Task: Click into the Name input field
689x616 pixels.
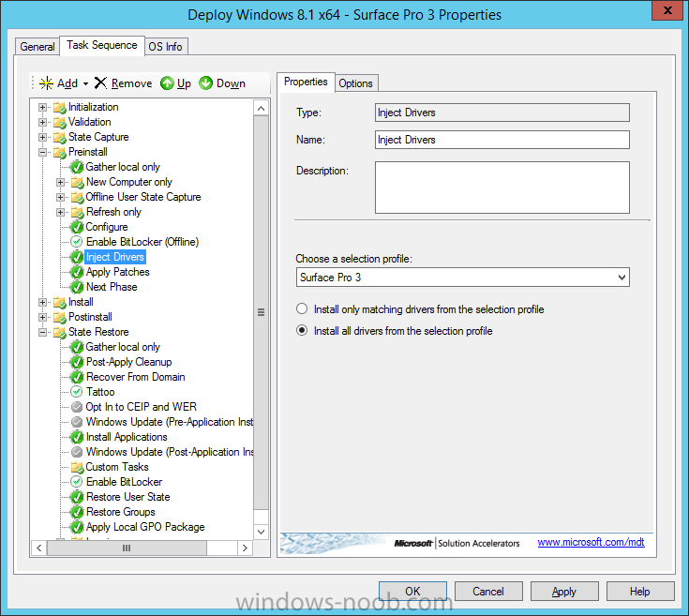Action: (502, 140)
